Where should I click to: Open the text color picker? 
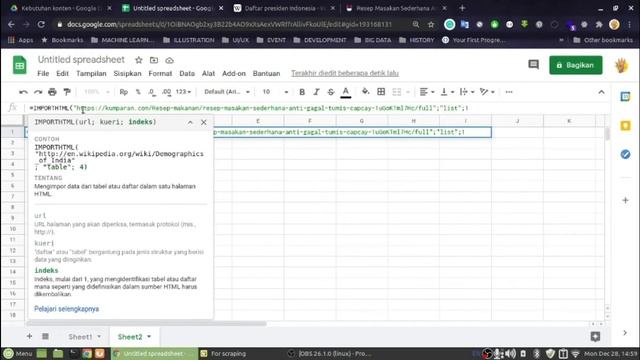click(346, 92)
